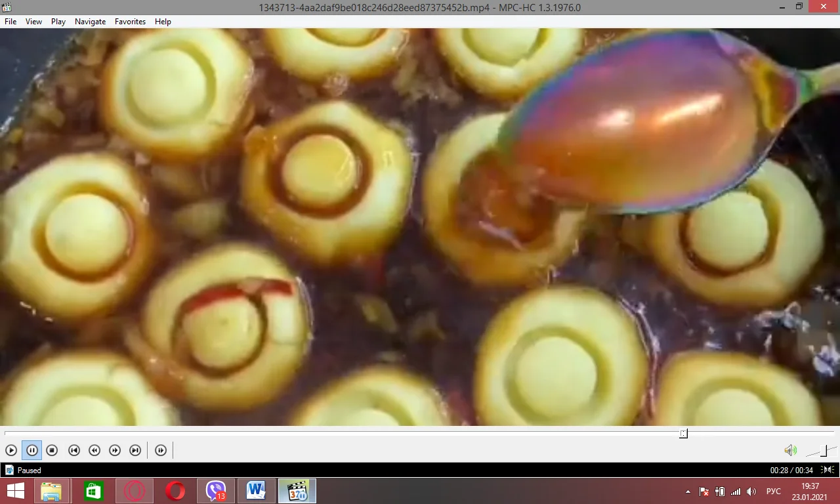Open the Windows Start menu
This screenshot has width=840, height=504.
pos(15,491)
